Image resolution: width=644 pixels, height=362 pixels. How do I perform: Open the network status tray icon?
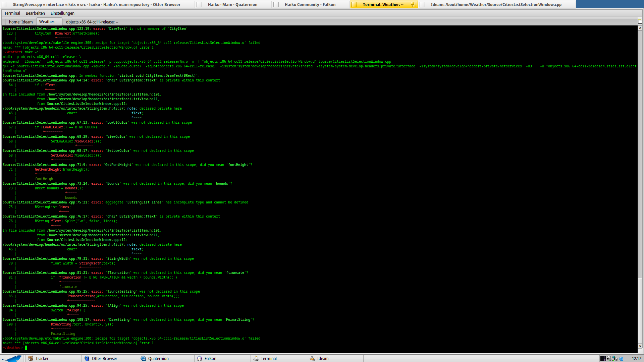coord(615,359)
